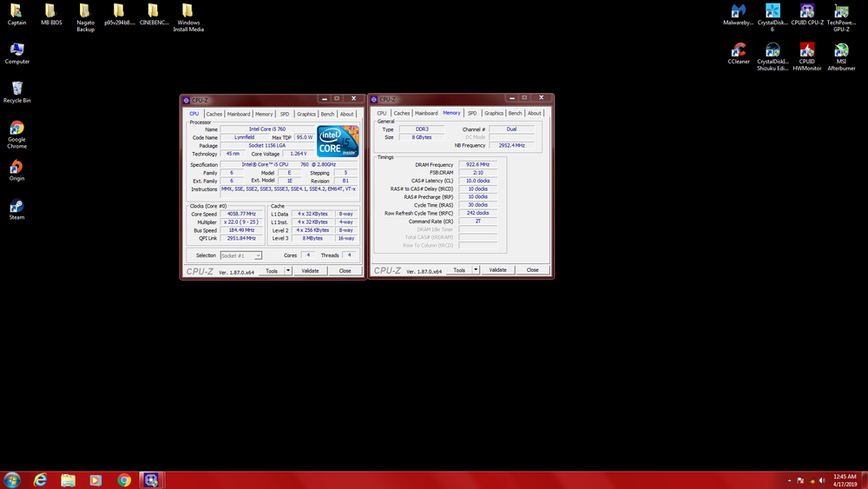Click the volume speaker tray icon
The image size is (868, 489).
pyautogui.click(x=822, y=480)
